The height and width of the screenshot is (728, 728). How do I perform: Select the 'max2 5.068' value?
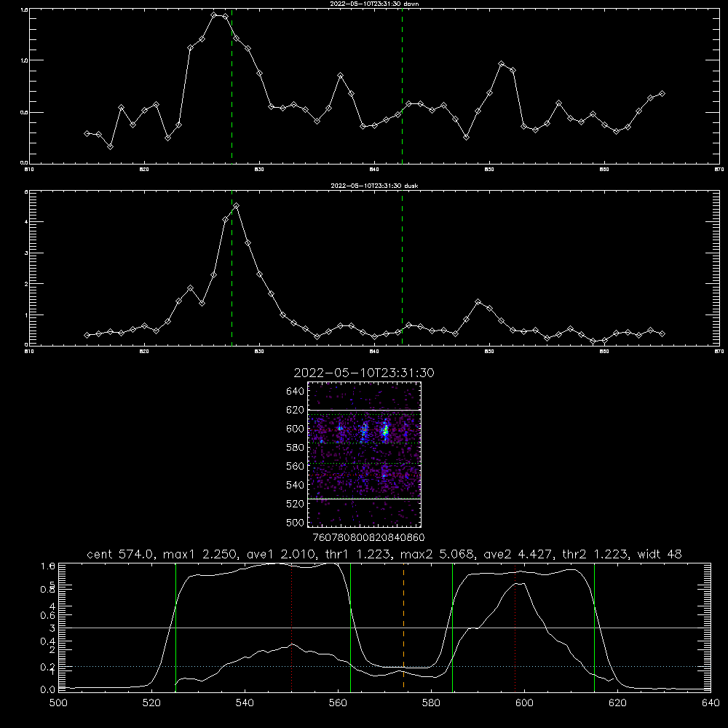438,554
